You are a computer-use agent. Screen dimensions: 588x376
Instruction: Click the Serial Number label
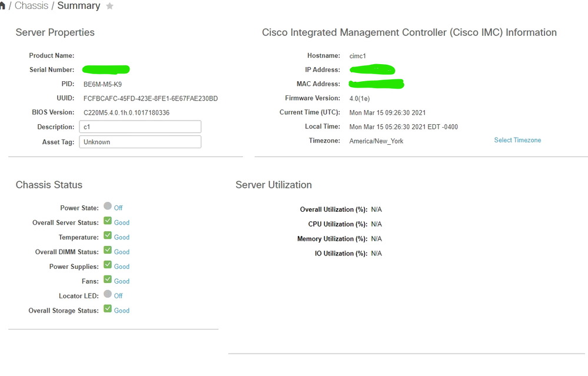coord(52,69)
